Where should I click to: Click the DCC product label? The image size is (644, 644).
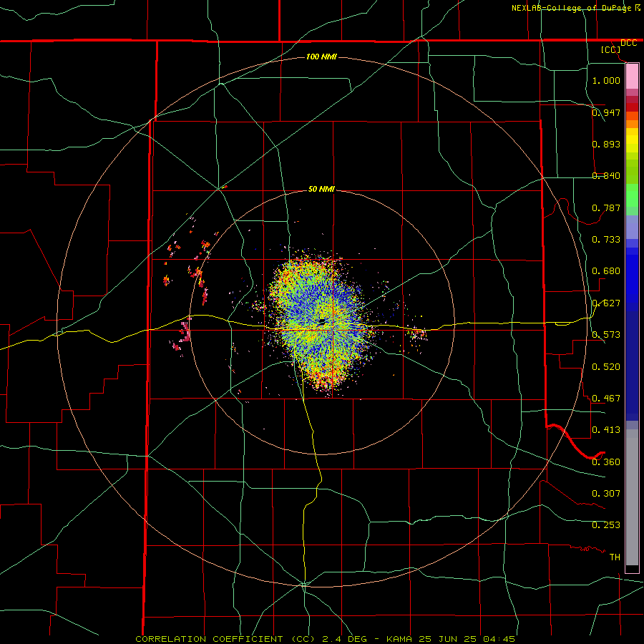pyautogui.click(x=628, y=43)
